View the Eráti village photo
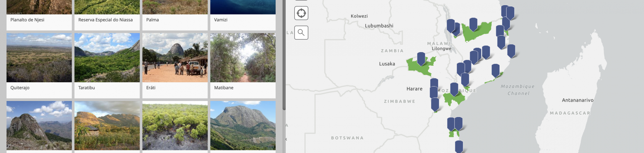This screenshot has width=644, height=153. [175, 58]
